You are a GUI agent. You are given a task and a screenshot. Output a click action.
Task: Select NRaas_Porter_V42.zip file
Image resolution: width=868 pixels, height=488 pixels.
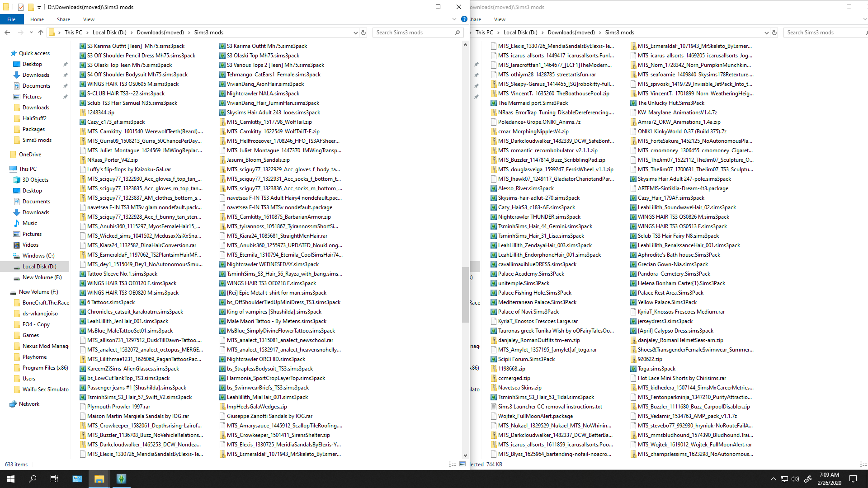pos(112,160)
